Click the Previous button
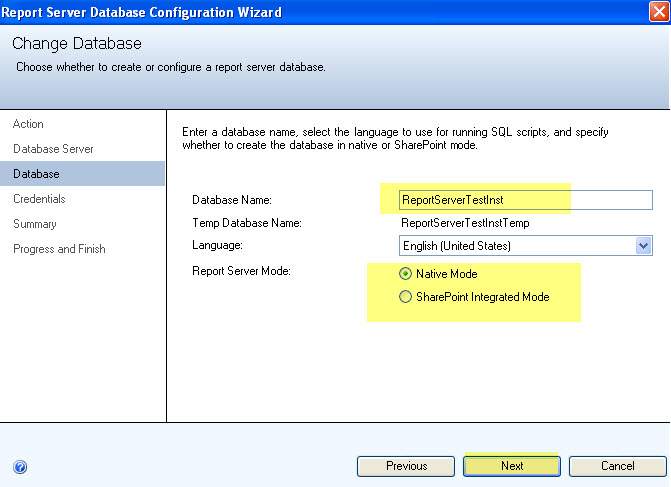Image resolution: width=671 pixels, height=487 pixels. click(406, 466)
